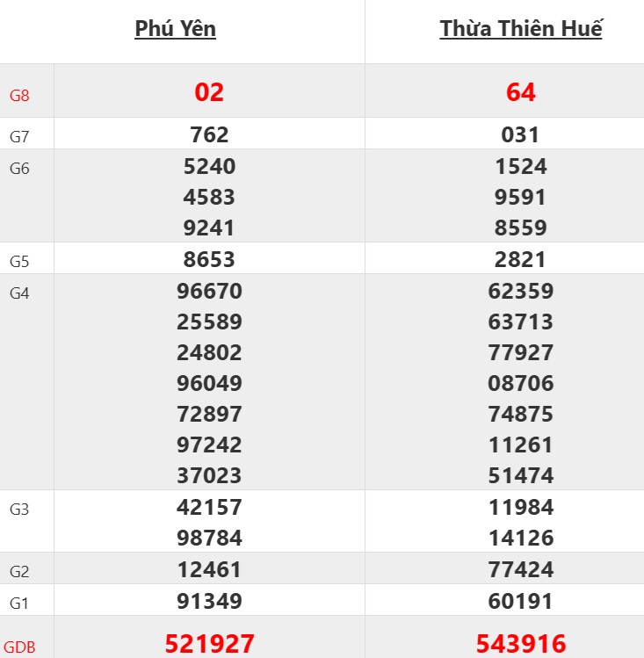
Task: Select Phú Yên G8 number 02
Action: point(209,92)
